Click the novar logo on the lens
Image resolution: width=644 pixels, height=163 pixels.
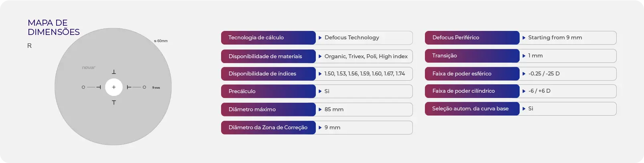[89, 67]
